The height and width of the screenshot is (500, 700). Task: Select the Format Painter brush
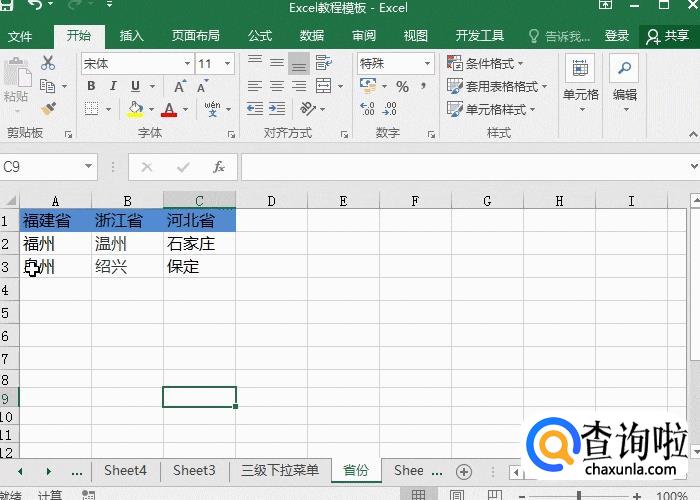pyautogui.click(x=48, y=108)
